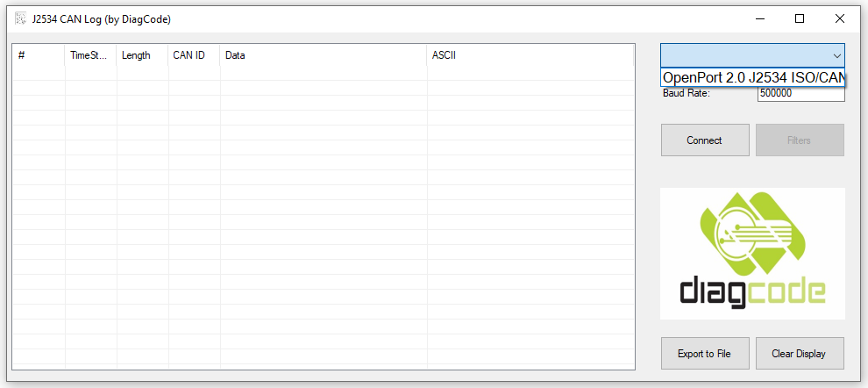Viewport: 868px width, 388px height.
Task: Open the Filters button
Action: tap(800, 140)
